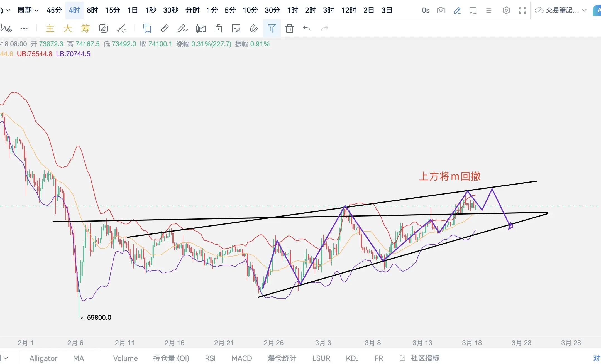Viewport: 601px width, 364px height.
Task: Delete drawings with trash icon
Action: point(289,28)
